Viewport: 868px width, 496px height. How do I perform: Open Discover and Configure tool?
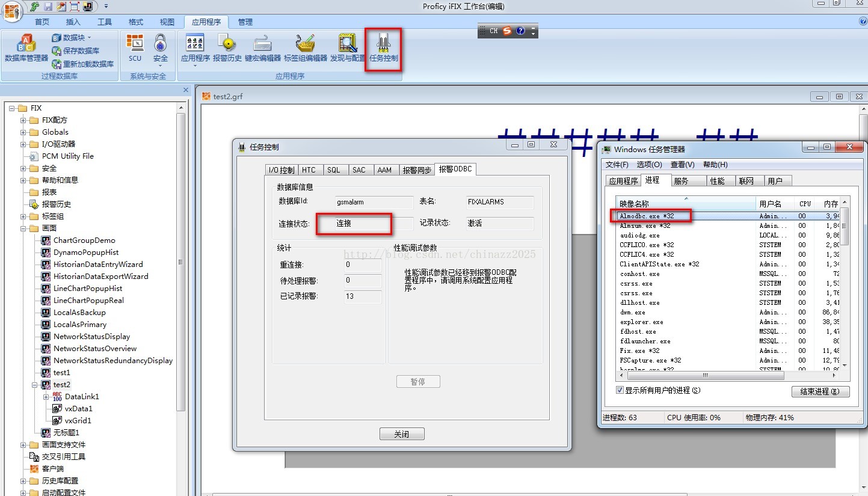coord(348,47)
